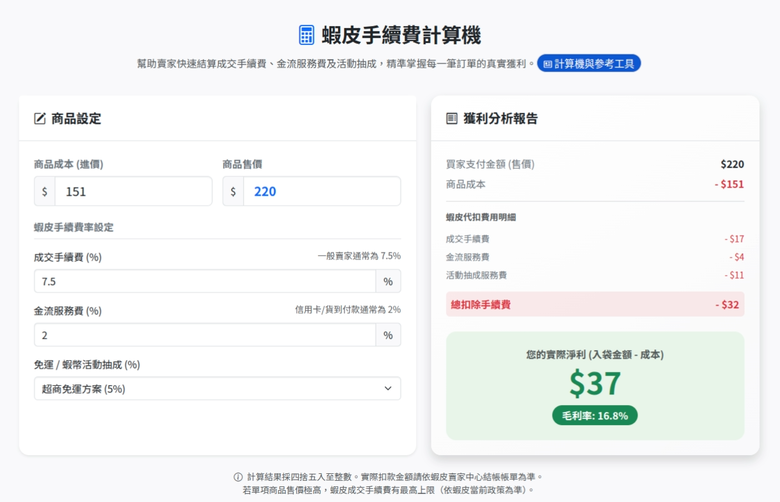The image size is (780, 502).
Task: Click the small icon inside the 計算機與參考工具 badge
Action: point(548,64)
